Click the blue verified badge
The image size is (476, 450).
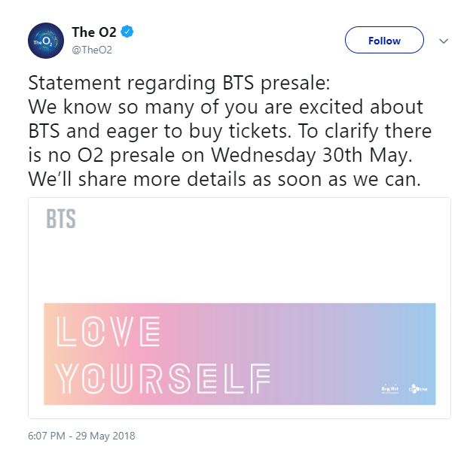pos(127,32)
